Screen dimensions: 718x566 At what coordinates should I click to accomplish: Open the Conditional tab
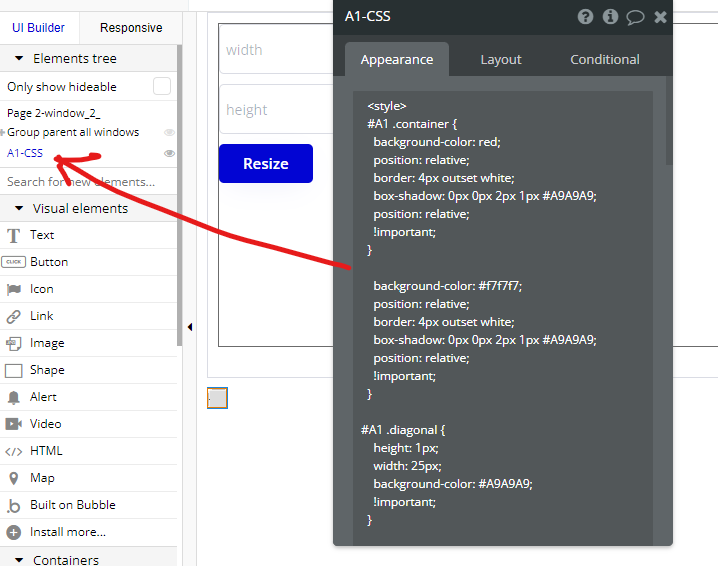click(604, 60)
